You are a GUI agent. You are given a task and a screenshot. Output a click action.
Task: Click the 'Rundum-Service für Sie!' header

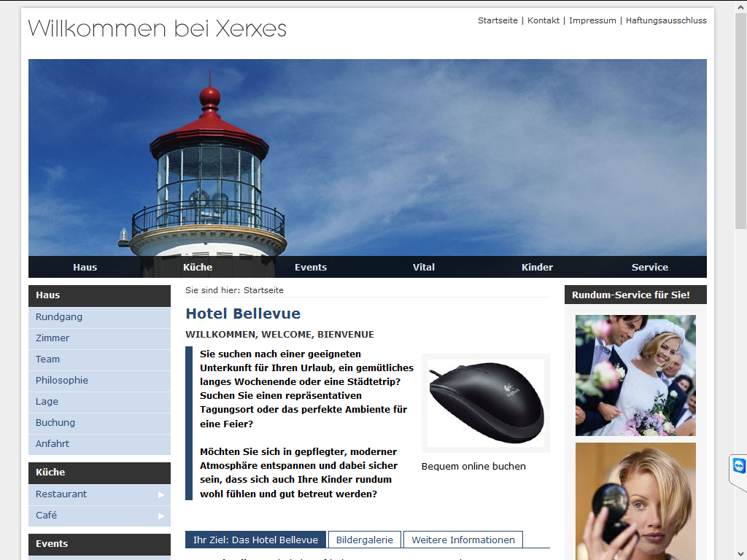click(x=635, y=295)
